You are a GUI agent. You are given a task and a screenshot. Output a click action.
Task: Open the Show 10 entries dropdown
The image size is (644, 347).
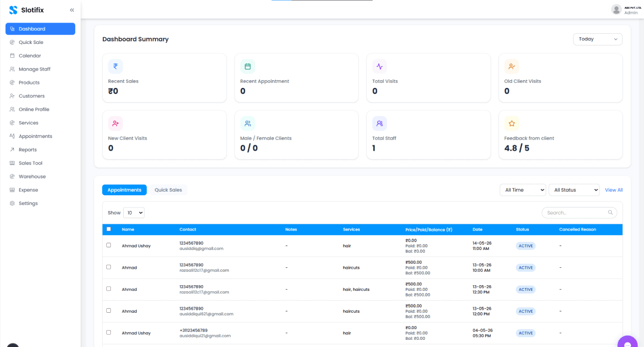tap(134, 213)
